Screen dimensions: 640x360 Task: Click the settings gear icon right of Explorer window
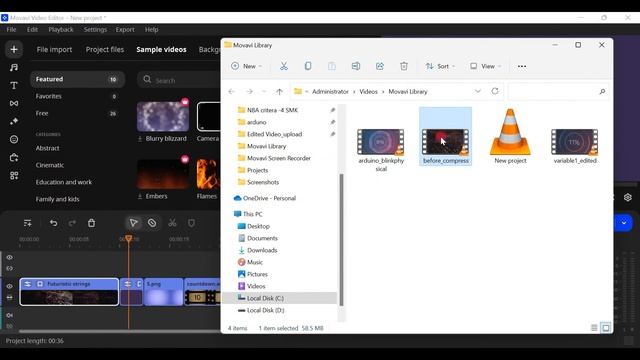coord(628,198)
